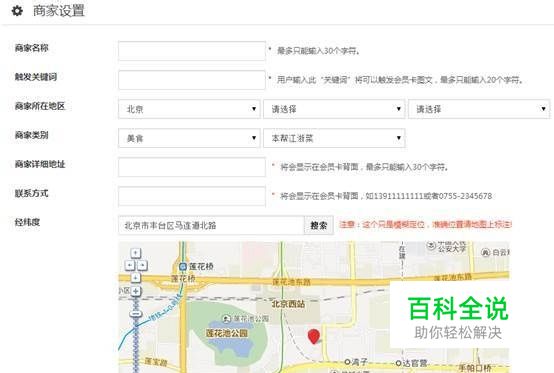Open the city 请选择 dropdown next to 北京
This screenshot has height=373, width=554.
[334, 109]
